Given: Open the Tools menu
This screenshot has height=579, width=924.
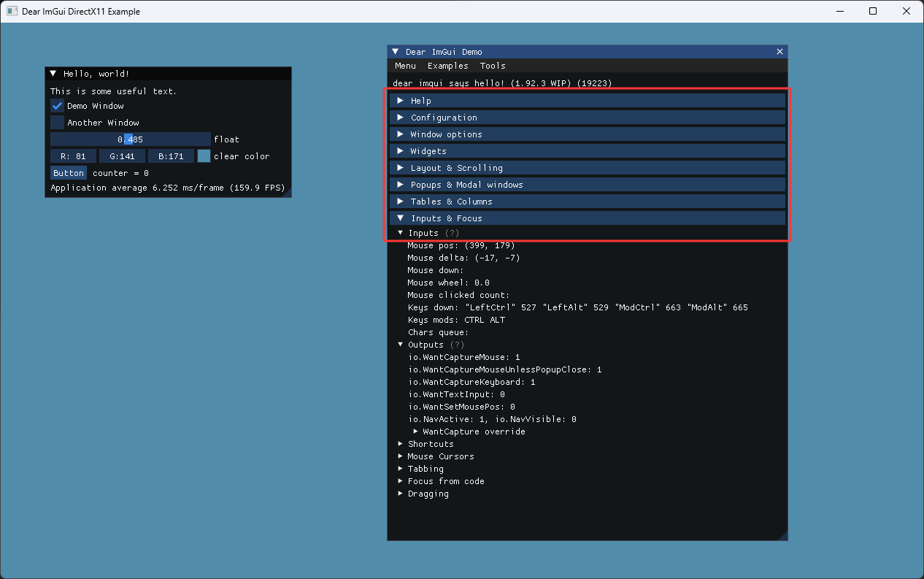Looking at the screenshot, I should coord(493,66).
